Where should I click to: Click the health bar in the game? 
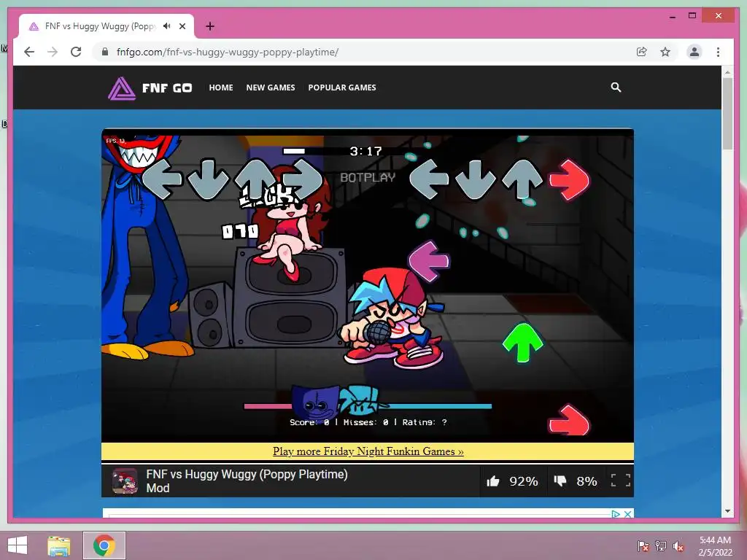[368, 406]
